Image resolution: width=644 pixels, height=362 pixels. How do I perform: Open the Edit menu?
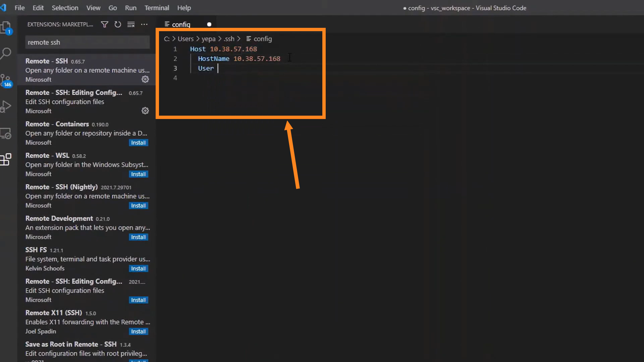coord(38,8)
